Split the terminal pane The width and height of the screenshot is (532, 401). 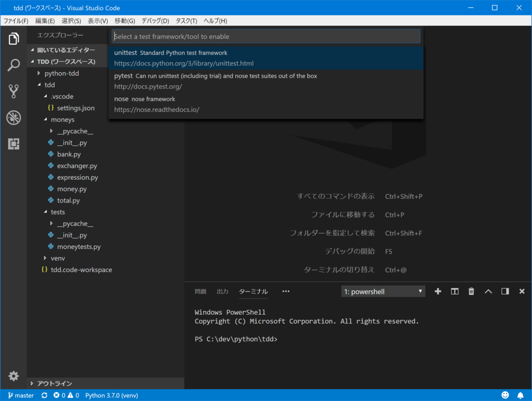point(455,291)
